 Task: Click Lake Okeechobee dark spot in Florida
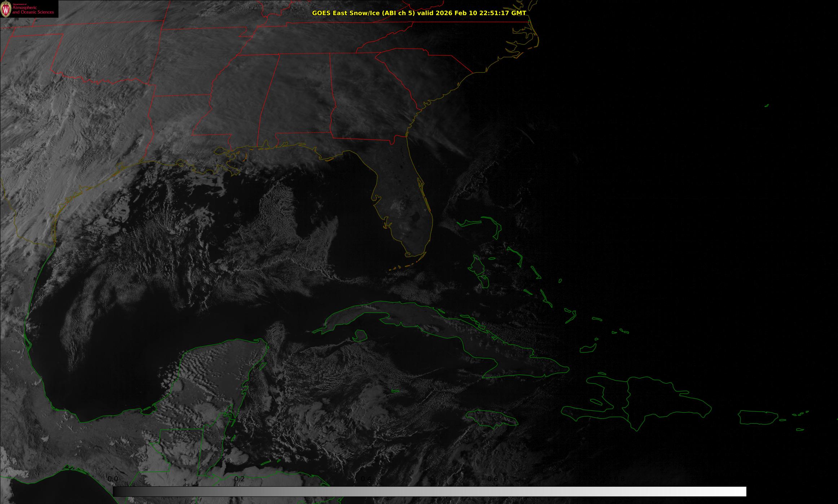pyautogui.click(x=416, y=217)
